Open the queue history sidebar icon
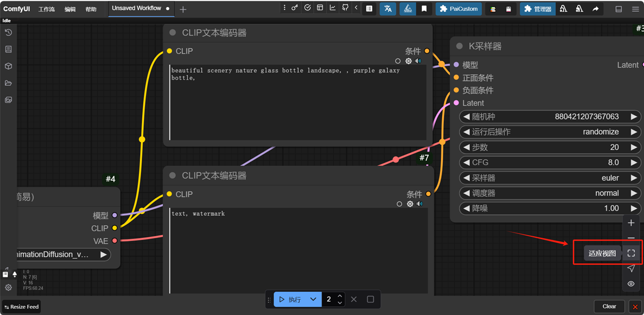Screen dimensions: 644x315 8,32
